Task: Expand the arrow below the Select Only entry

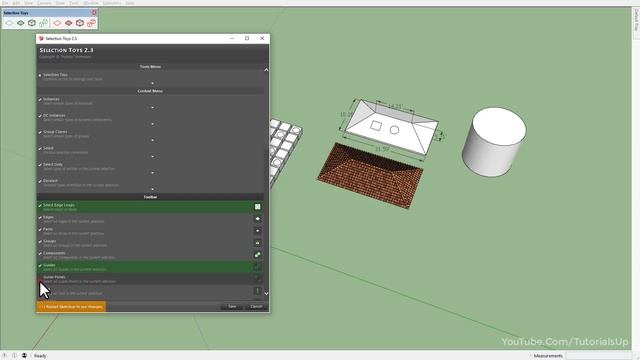Action: [153, 173]
